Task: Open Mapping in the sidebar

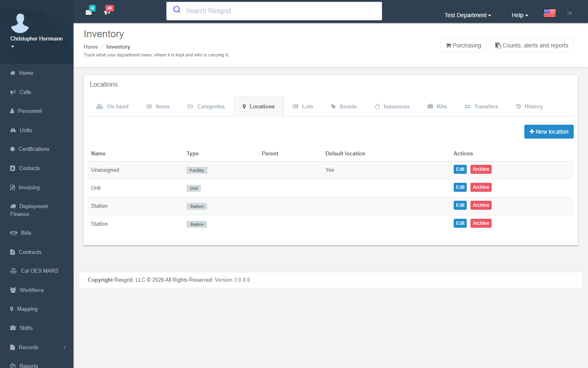Action: click(37, 309)
